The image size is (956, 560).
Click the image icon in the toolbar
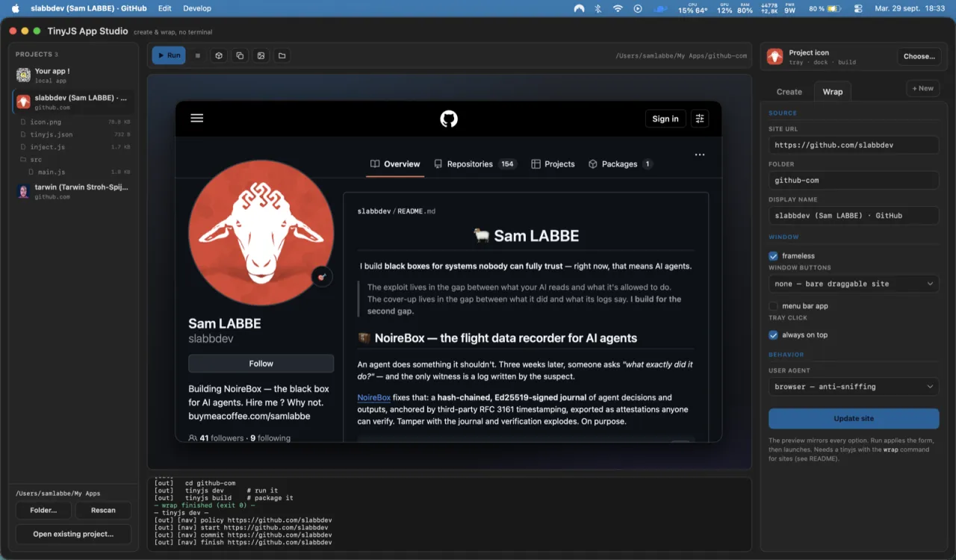pos(261,55)
